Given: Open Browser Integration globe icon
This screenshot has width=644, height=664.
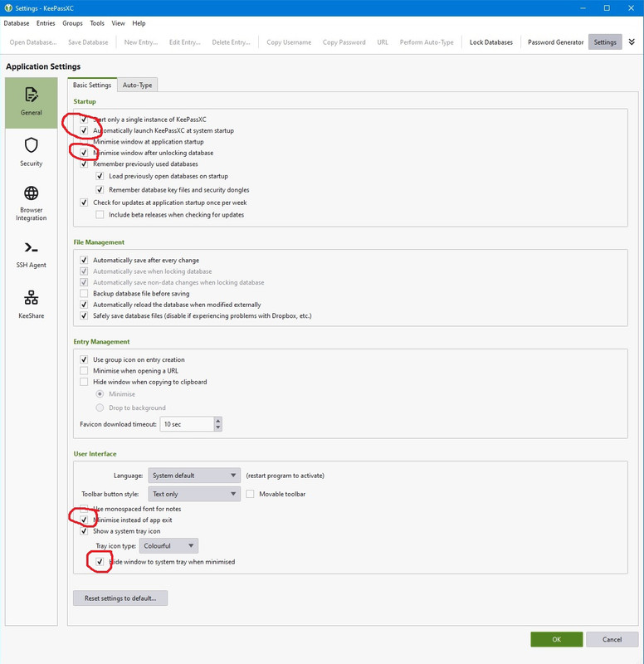Looking at the screenshot, I should coord(32,193).
